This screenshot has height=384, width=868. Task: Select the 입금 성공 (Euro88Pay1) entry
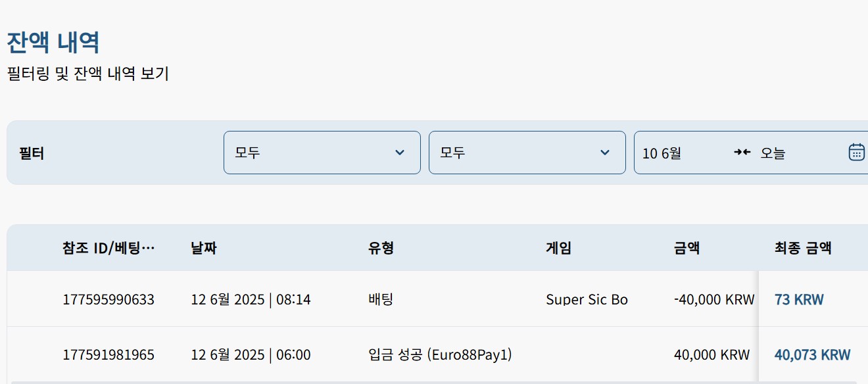coord(440,355)
